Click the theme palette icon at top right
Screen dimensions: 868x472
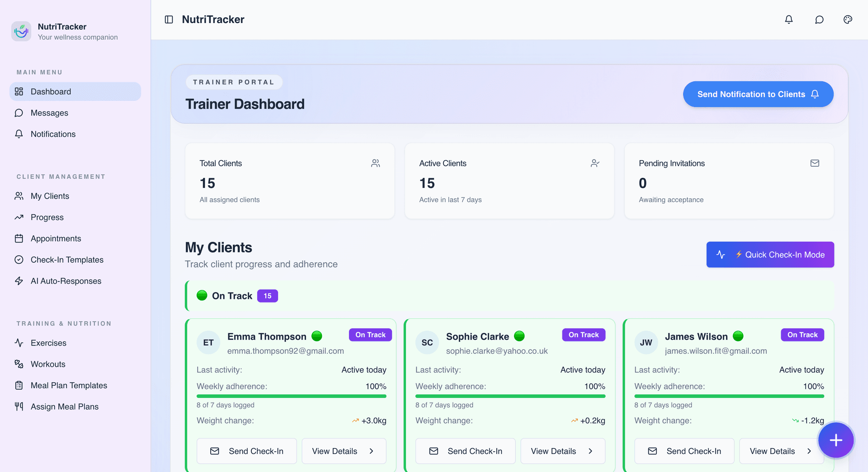(848, 19)
